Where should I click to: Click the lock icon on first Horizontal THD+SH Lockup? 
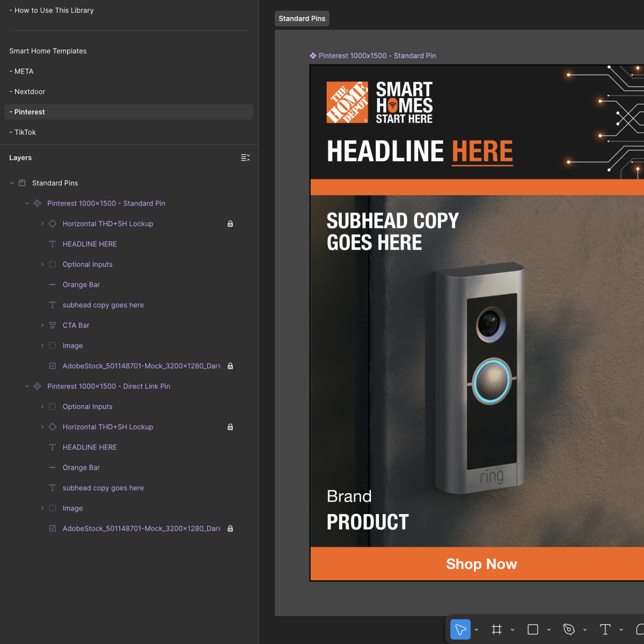tap(230, 224)
